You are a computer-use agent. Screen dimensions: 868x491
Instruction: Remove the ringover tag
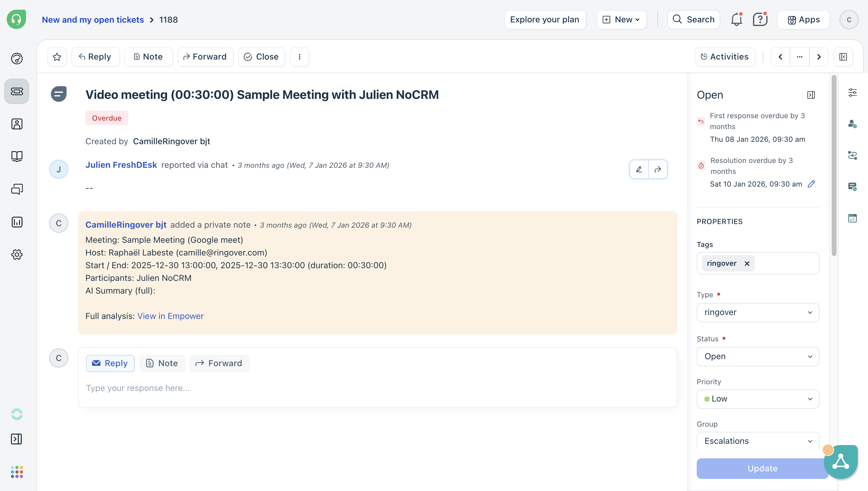click(x=747, y=264)
